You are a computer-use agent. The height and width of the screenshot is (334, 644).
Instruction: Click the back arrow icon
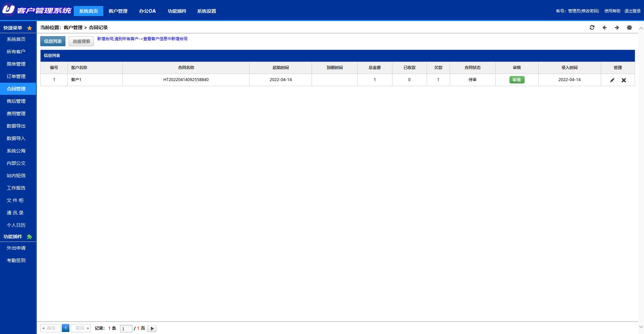coord(604,27)
